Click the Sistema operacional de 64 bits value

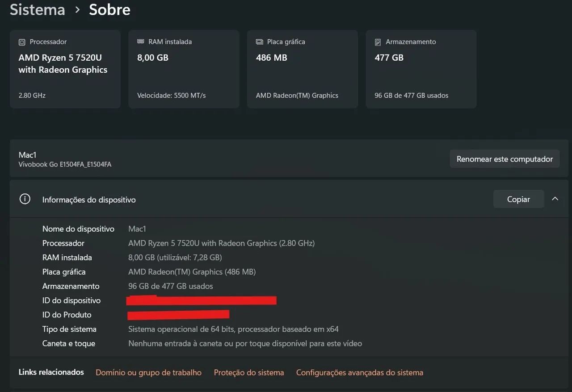click(233, 329)
